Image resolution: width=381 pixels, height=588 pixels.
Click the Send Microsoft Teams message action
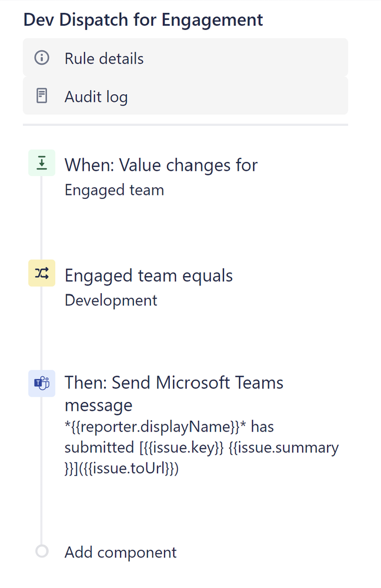(174, 393)
